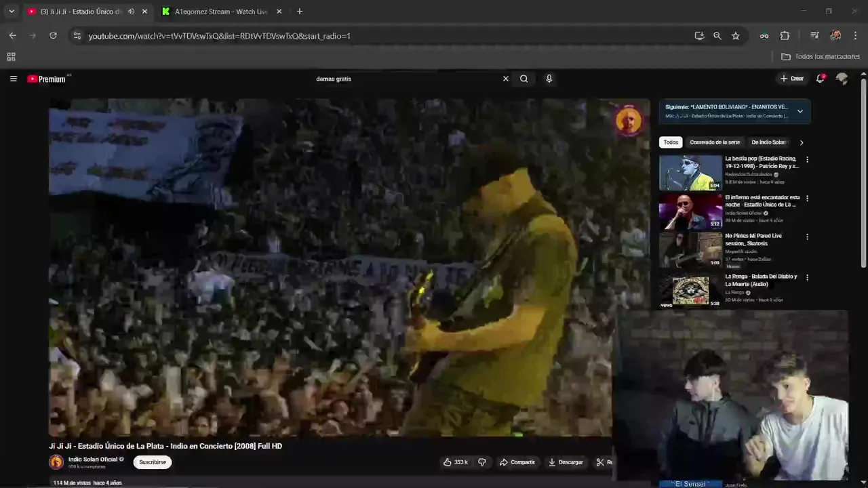The height and width of the screenshot is (488, 868).
Task: Open Indio Solari Oficial channel name
Action: click(x=93, y=459)
